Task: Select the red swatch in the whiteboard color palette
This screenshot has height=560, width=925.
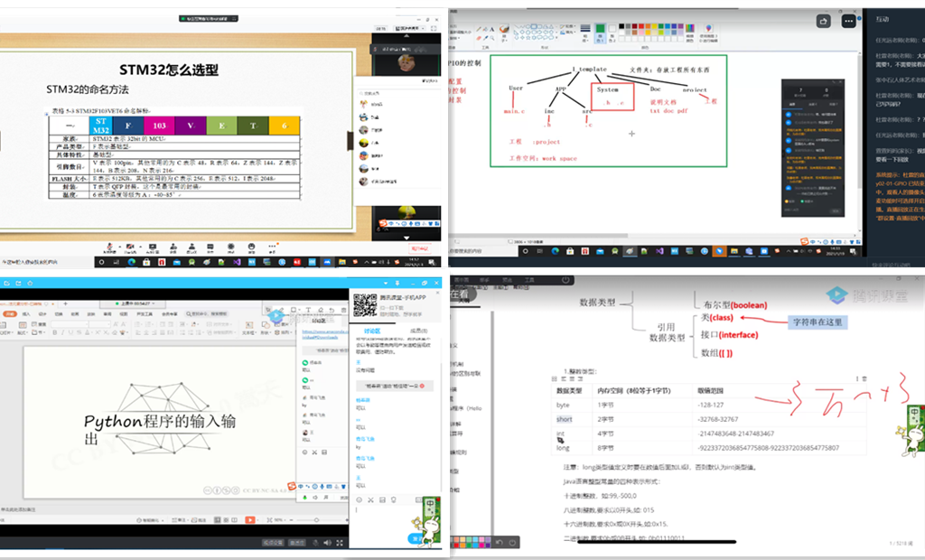Action: pos(641,26)
